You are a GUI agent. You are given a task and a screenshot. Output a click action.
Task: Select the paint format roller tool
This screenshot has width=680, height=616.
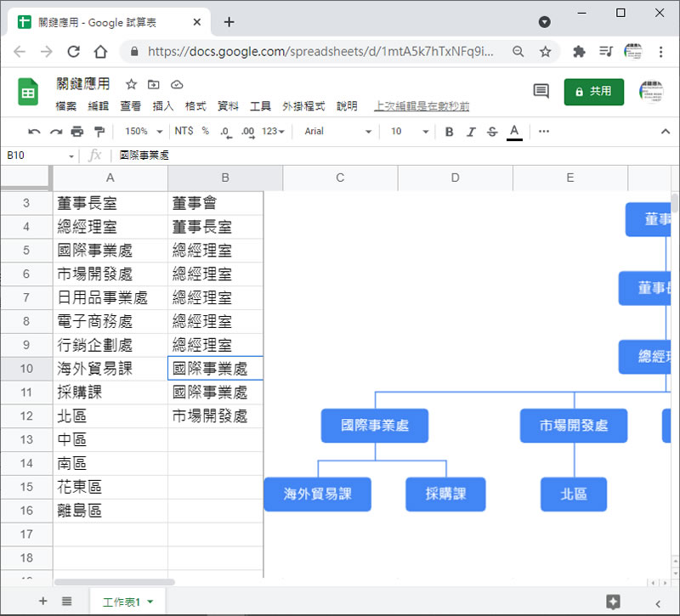pyautogui.click(x=99, y=132)
